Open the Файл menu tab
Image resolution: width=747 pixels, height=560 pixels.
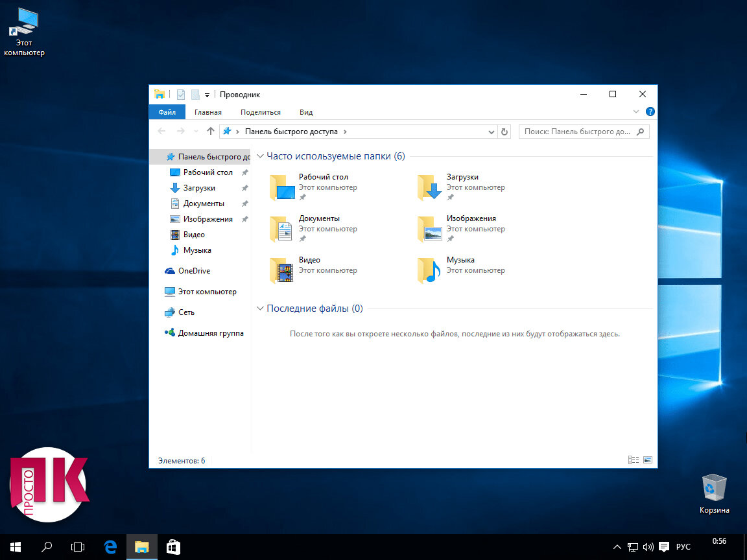tap(167, 112)
